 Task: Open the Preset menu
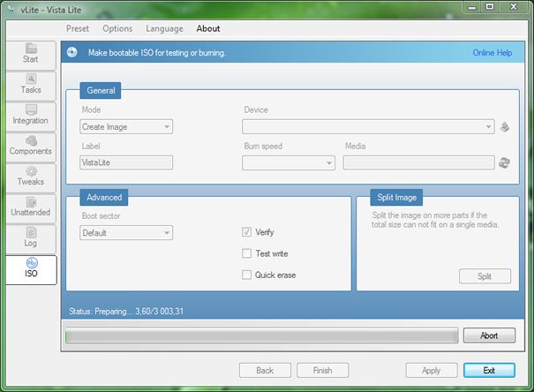pyautogui.click(x=78, y=28)
